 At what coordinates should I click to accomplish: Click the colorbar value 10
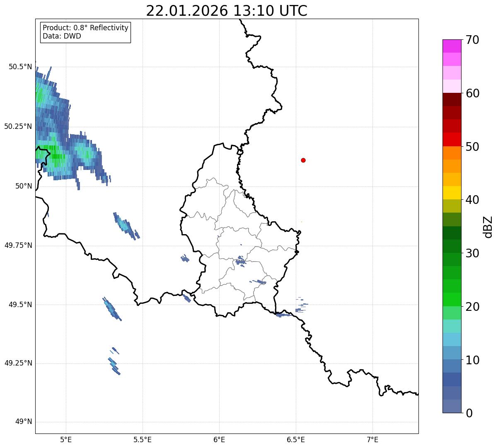472,360
